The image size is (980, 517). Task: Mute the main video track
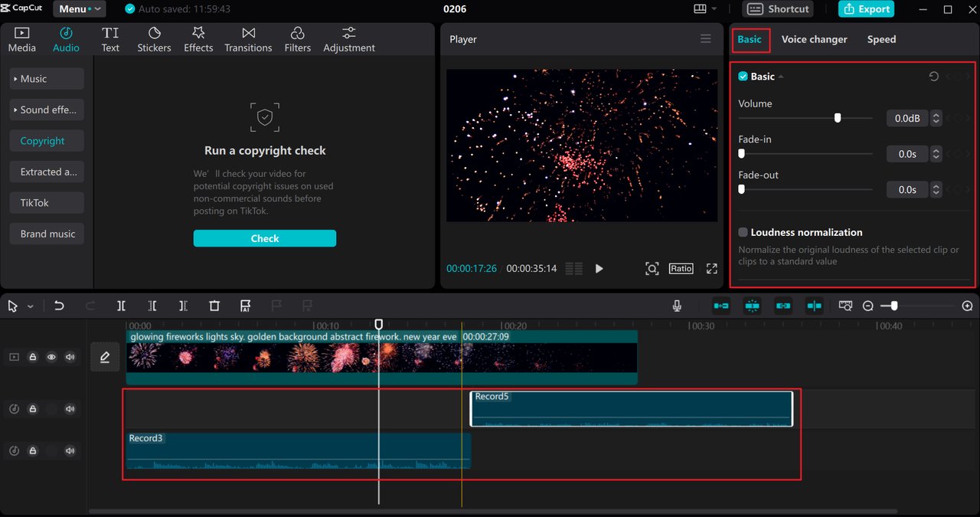[70, 357]
